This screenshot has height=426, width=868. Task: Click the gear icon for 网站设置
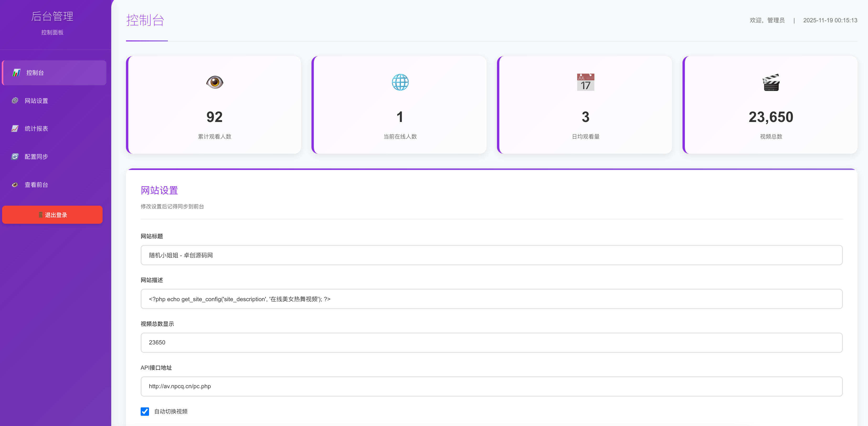pyautogui.click(x=15, y=100)
